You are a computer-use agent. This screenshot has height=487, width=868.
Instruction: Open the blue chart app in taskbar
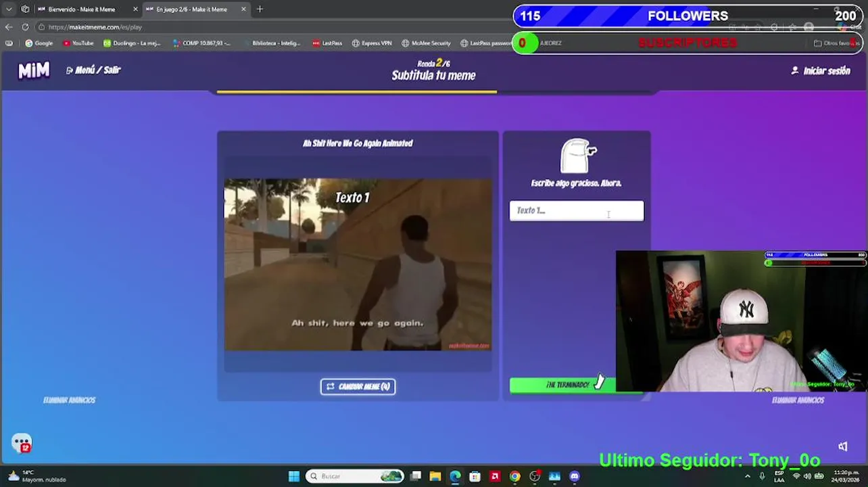point(554,476)
